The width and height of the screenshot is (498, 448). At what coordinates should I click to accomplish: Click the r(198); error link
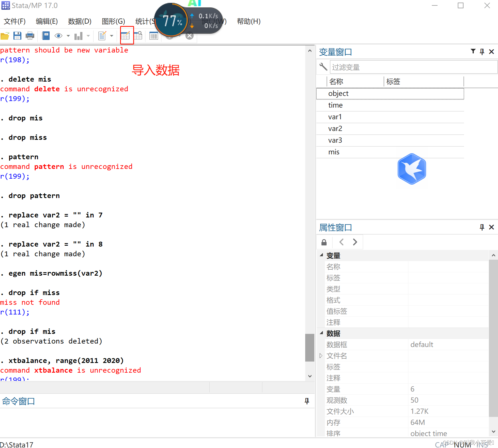click(15, 60)
